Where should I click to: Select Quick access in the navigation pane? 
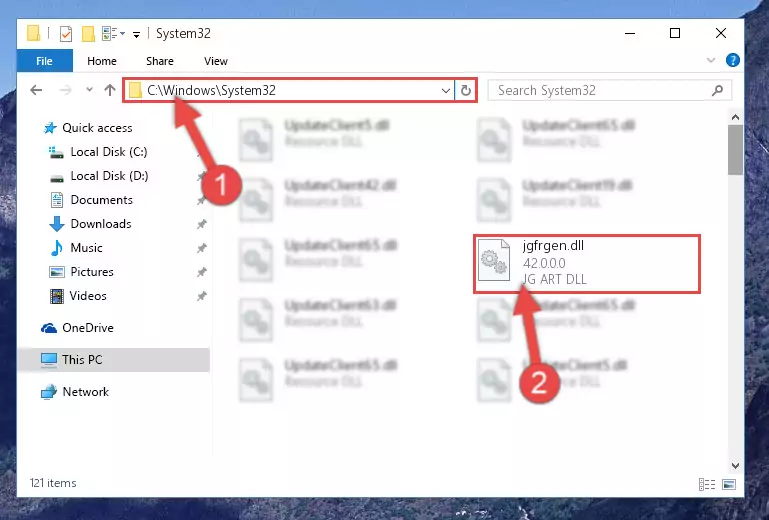97,128
